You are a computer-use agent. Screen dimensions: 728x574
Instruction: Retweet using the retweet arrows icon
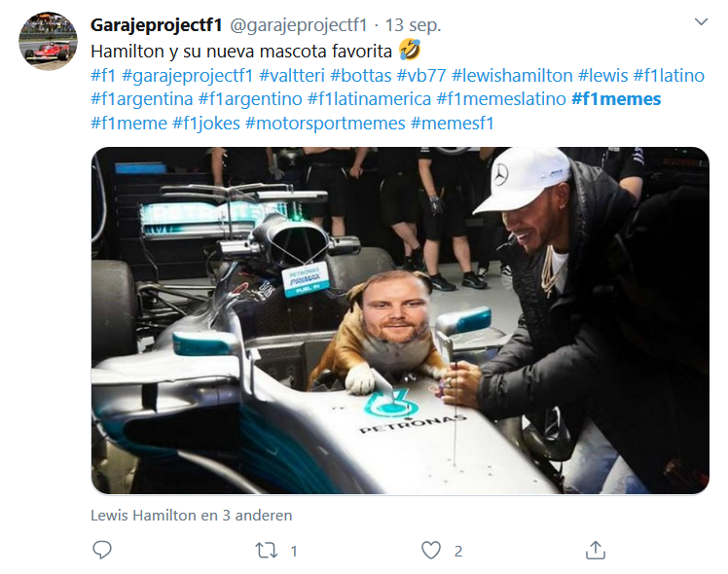pos(267,551)
